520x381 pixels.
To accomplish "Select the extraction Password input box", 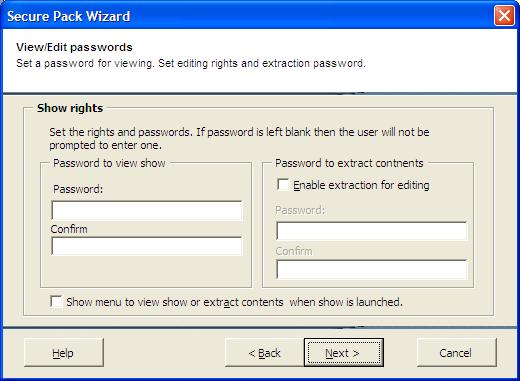I will point(372,231).
